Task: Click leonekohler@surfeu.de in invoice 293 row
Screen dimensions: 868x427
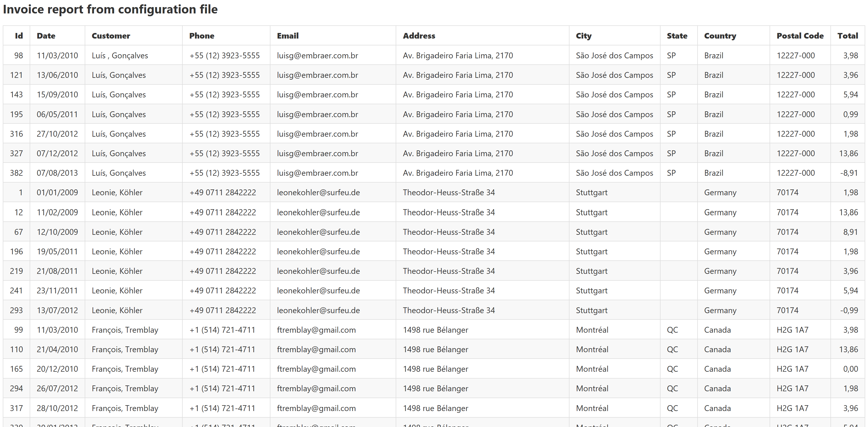Action: tap(318, 310)
